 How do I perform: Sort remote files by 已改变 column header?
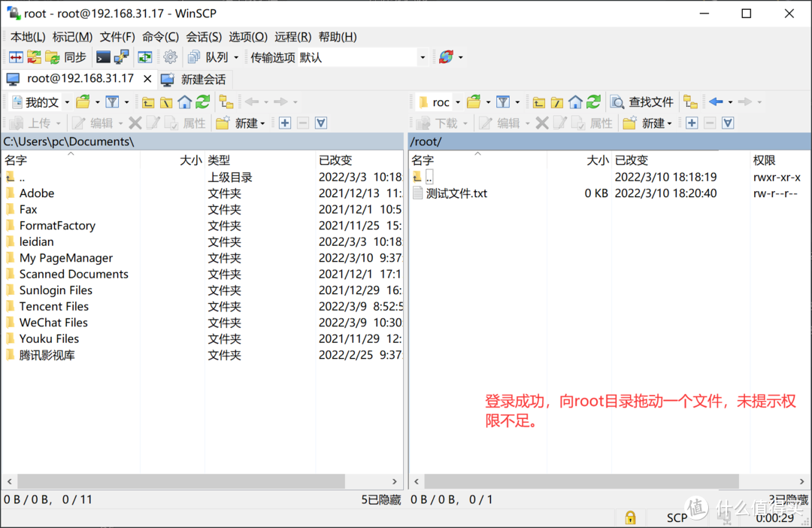click(681, 160)
